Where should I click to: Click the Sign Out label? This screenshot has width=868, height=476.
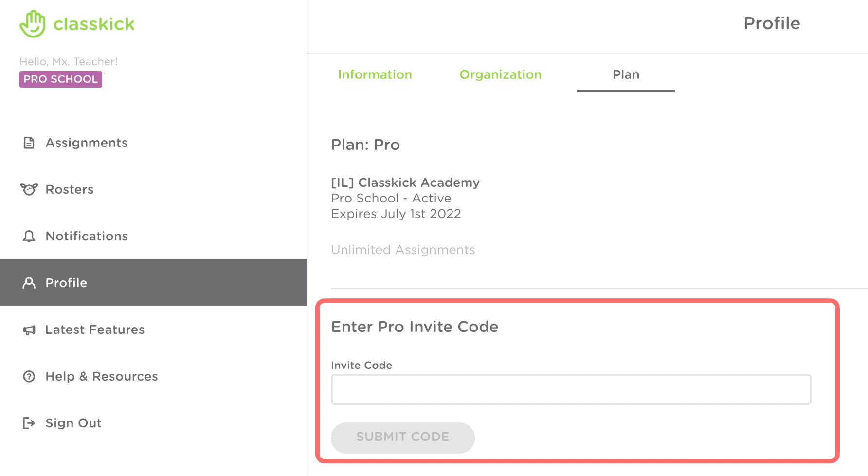click(73, 423)
